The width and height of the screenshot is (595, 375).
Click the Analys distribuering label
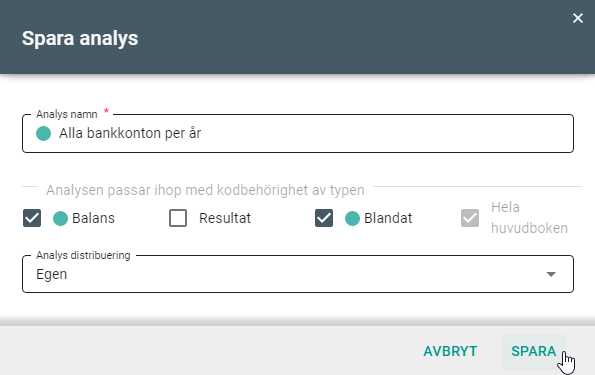coord(83,255)
